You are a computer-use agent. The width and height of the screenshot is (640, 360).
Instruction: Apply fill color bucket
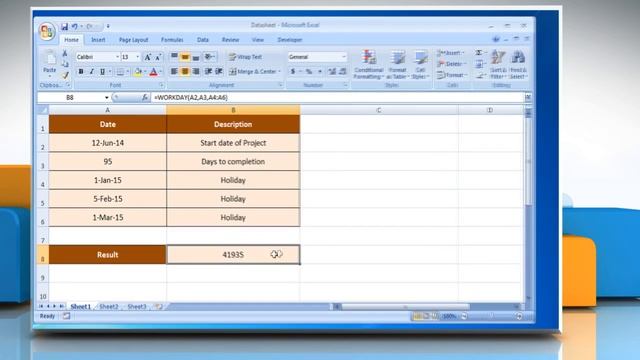point(138,72)
